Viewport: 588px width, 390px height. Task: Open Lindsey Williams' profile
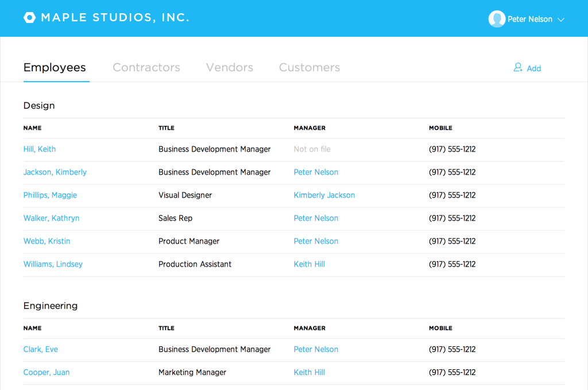coord(53,264)
